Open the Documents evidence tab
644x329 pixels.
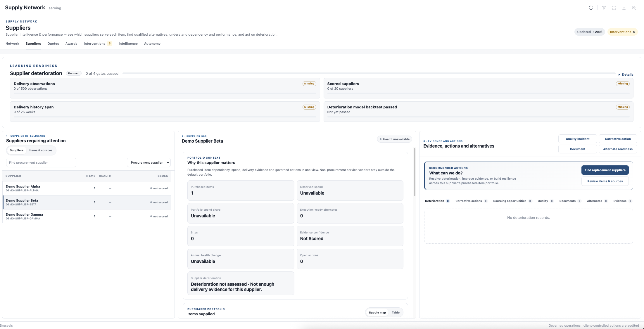pyautogui.click(x=570, y=201)
